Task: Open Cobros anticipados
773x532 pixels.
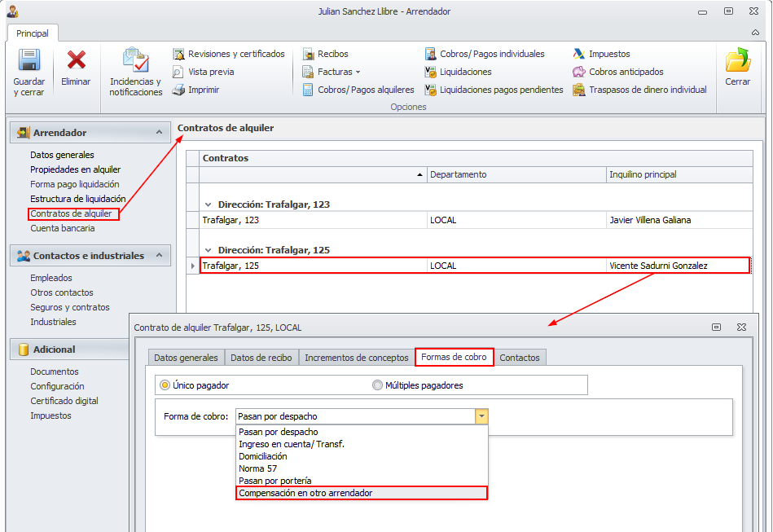Action: click(x=618, y=72)
